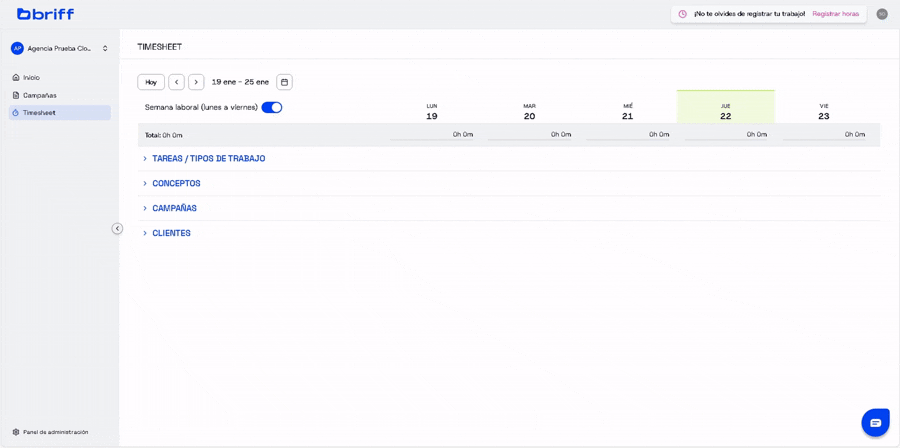900x448 pixels.
Task: Click the administration gear icon
Action: click(x=16, y=432)
